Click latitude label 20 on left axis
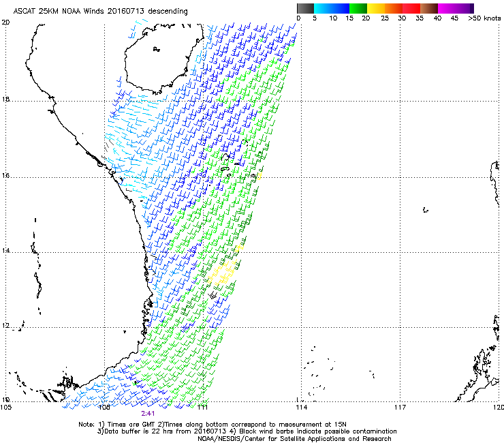The width and height of the screenshot is (504, 443). [5, 22]
